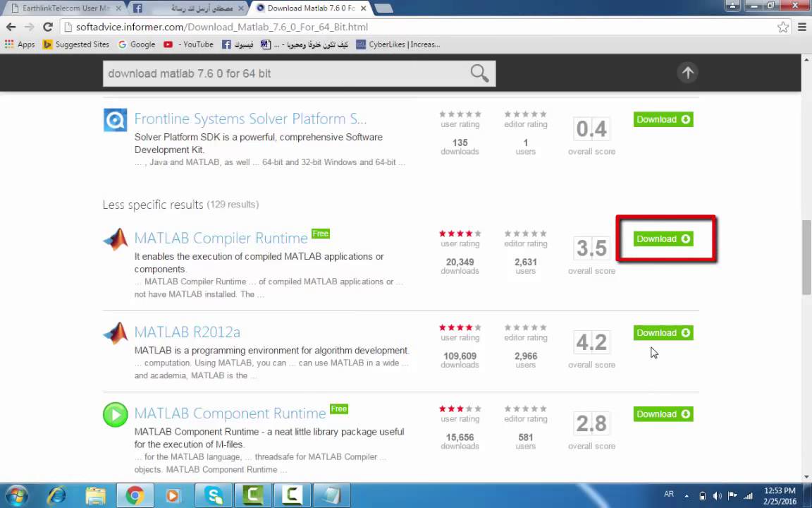This screenshot has height=508, width=812.
Task: Reload the page with the refresh icon
Action: point(48,27)
